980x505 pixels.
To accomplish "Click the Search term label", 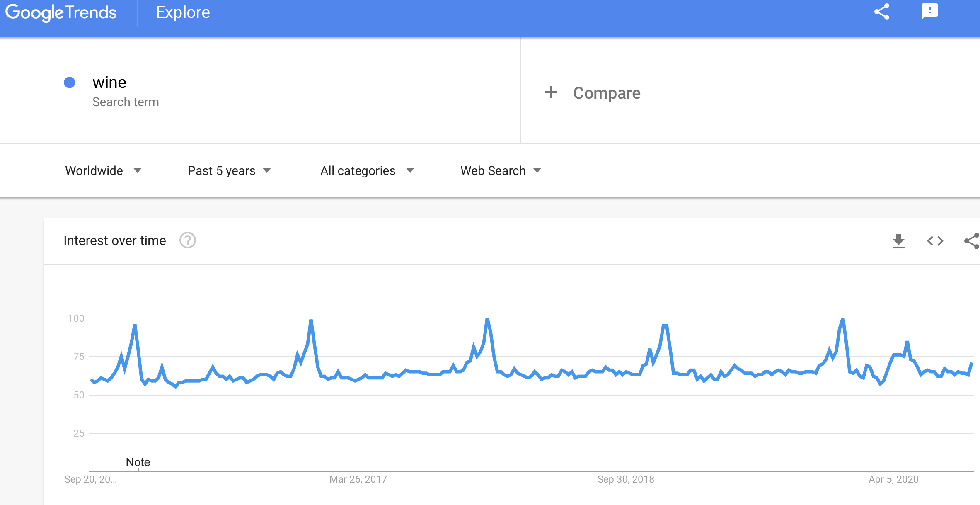I will point(126,102).
